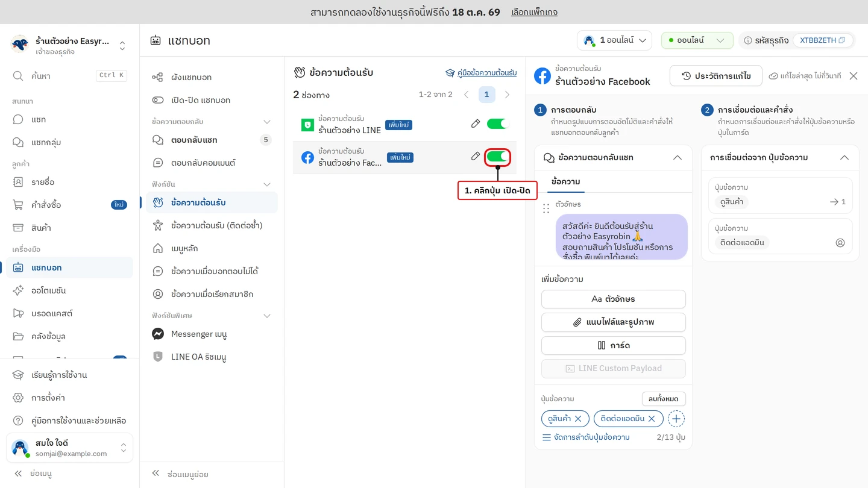Edit the ร้านตัวอย่าง LINE welcome message pencil icon
Screen dimensions: 868x488
coord(476,124)
